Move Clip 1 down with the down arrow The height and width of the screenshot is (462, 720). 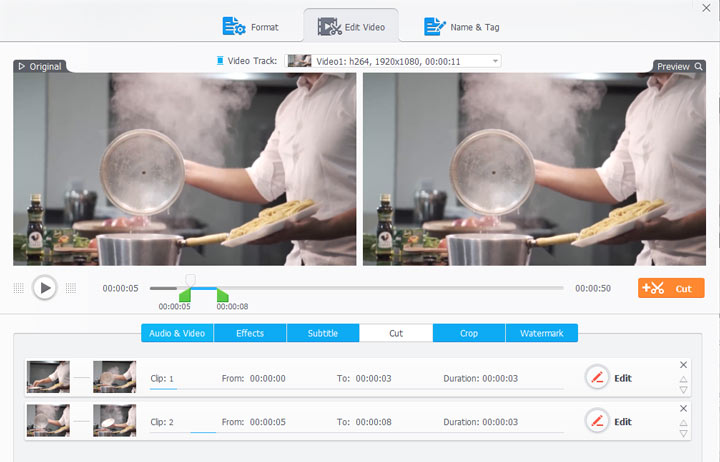coord(683,390)
